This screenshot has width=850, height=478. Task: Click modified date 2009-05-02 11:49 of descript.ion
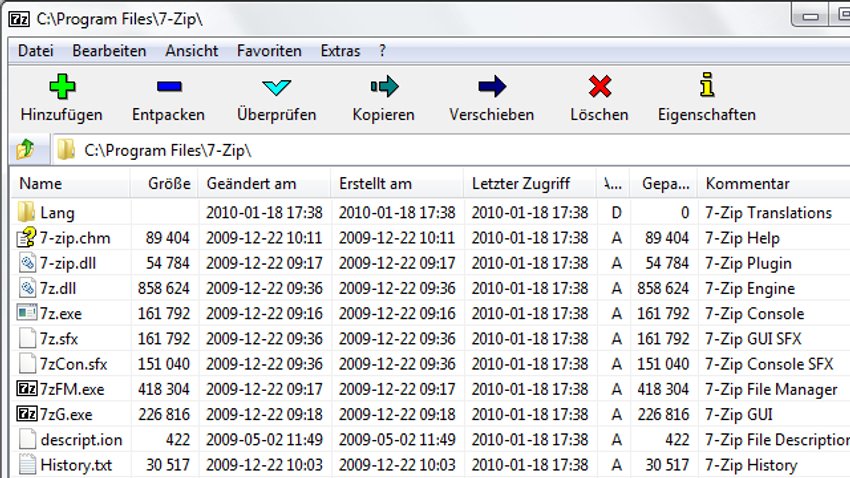(264, 440)
